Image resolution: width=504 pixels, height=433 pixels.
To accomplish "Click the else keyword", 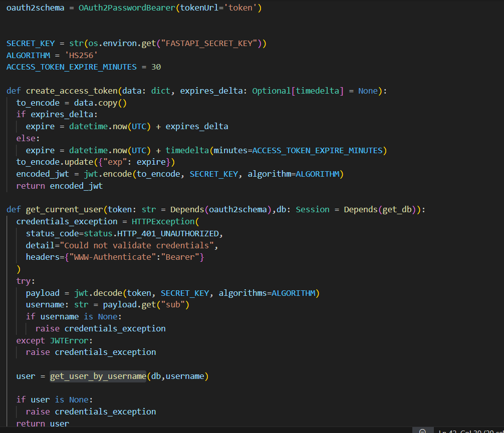I will pyautogui.click(x=26, y=138).
